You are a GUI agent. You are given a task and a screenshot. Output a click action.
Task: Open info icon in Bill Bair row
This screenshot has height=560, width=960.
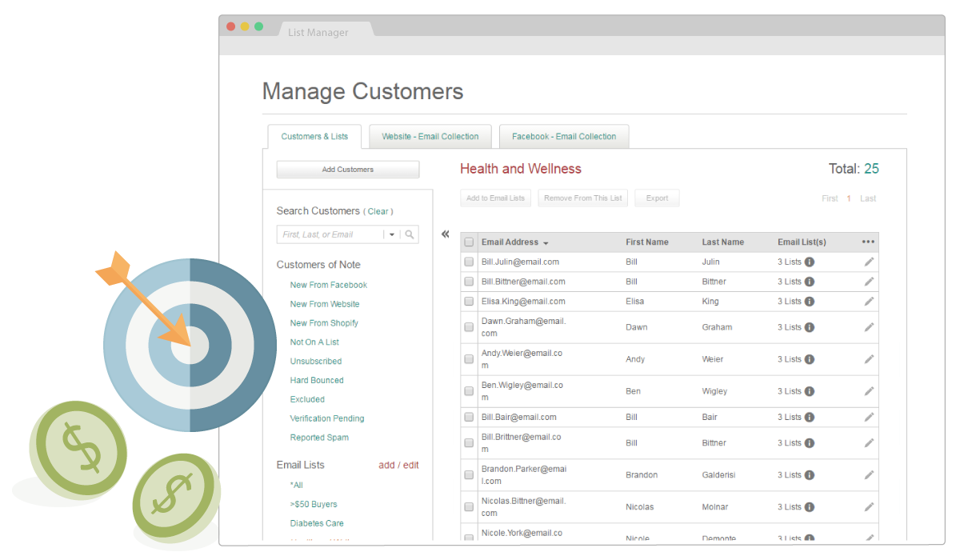(x=810, y=417)
